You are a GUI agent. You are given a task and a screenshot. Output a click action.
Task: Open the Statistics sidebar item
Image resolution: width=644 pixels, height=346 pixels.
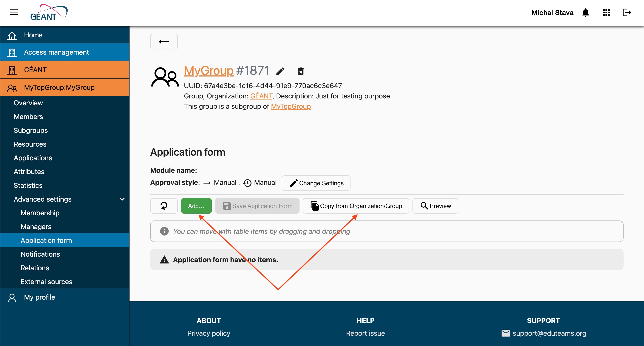(28, 185)
